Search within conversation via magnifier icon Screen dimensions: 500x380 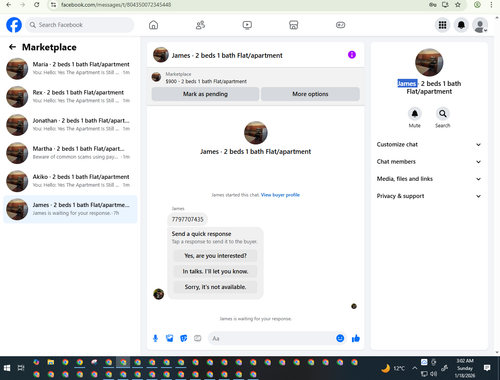(x=443, y=114)
